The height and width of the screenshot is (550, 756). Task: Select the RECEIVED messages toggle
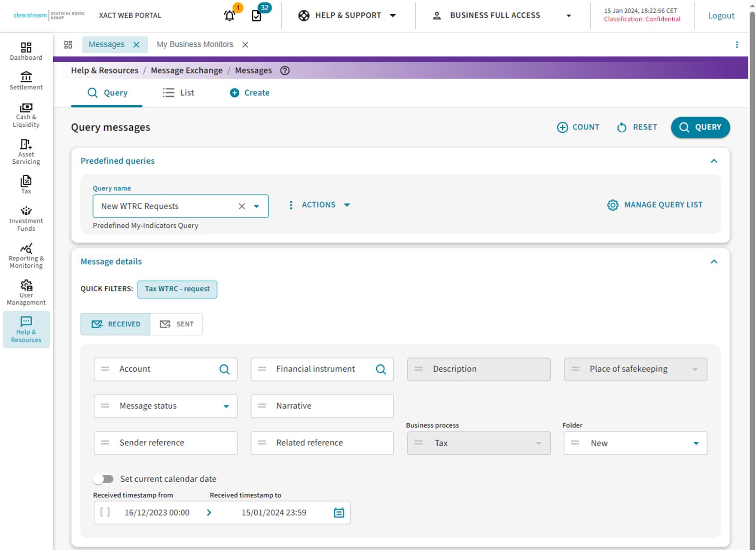(116, 324)
